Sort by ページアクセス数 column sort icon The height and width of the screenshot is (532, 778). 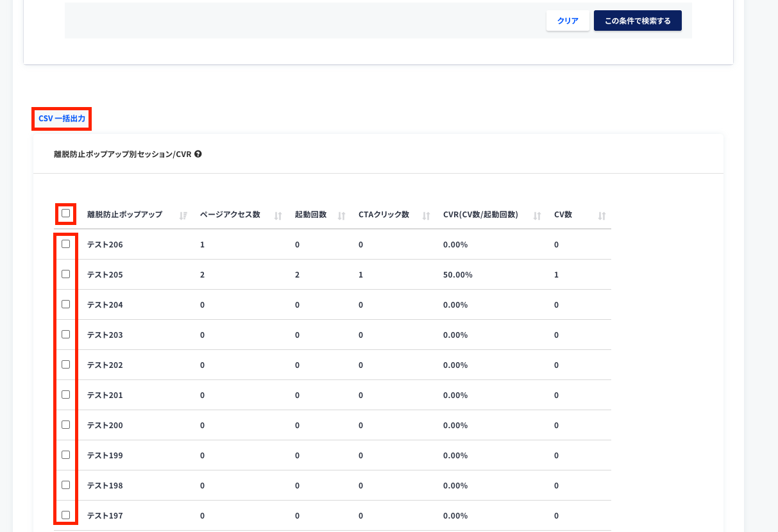[x=278, y=216]
